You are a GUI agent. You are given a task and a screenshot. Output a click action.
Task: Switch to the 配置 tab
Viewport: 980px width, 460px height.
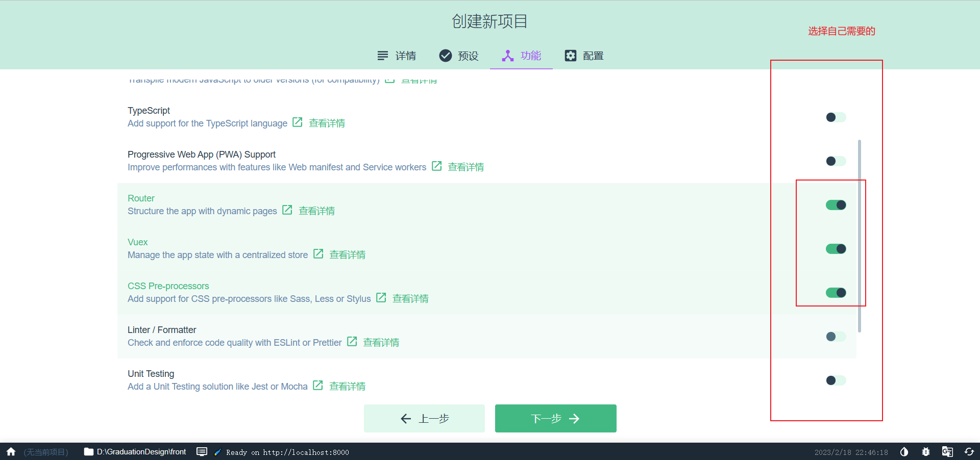point(584,56)
